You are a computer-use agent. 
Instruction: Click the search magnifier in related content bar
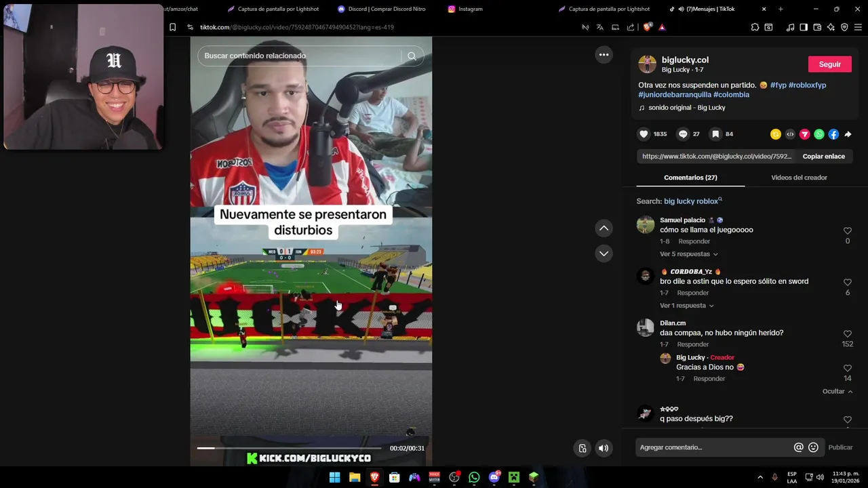pos(412,56)
